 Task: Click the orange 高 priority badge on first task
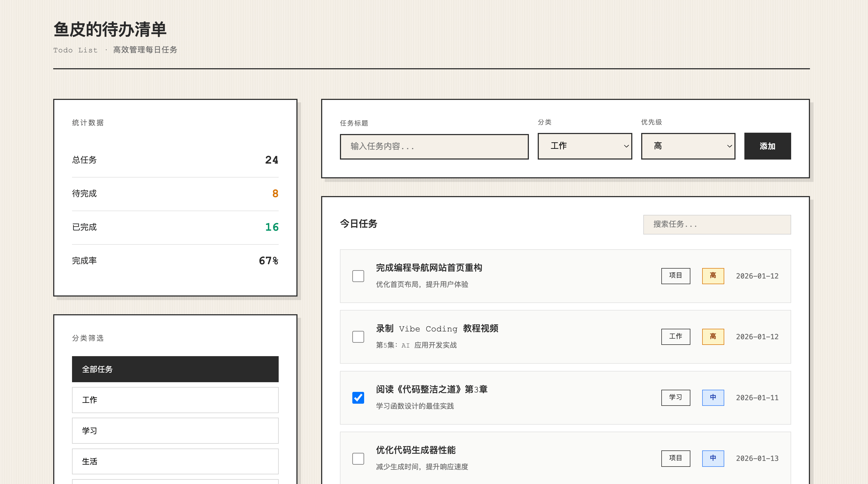(x=713, y=276)
